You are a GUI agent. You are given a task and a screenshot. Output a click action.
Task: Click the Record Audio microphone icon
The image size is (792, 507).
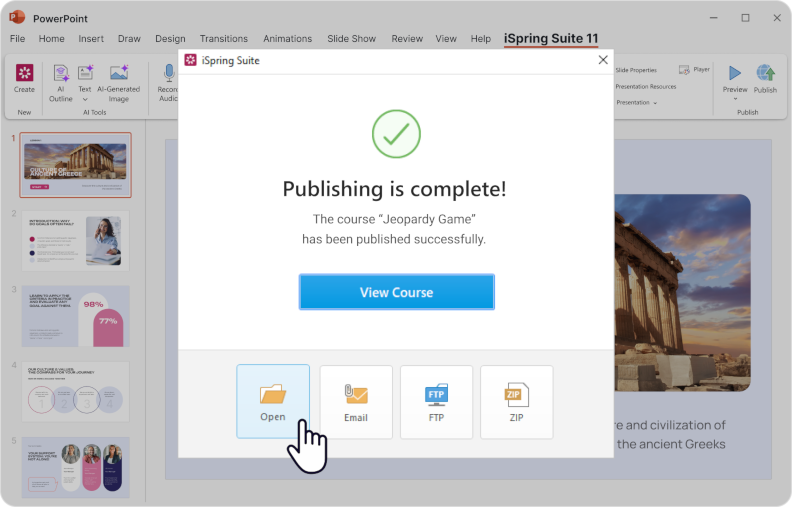click(169, 73)
